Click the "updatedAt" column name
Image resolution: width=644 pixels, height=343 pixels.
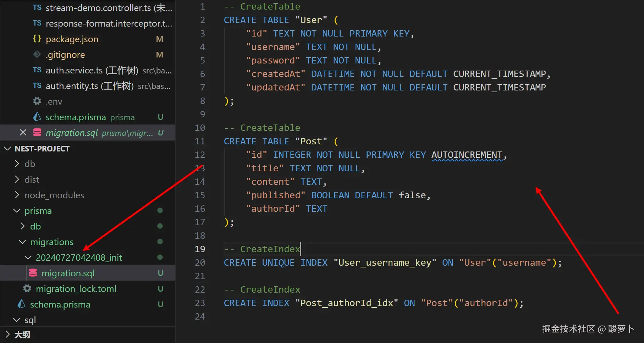coord(276,88)
